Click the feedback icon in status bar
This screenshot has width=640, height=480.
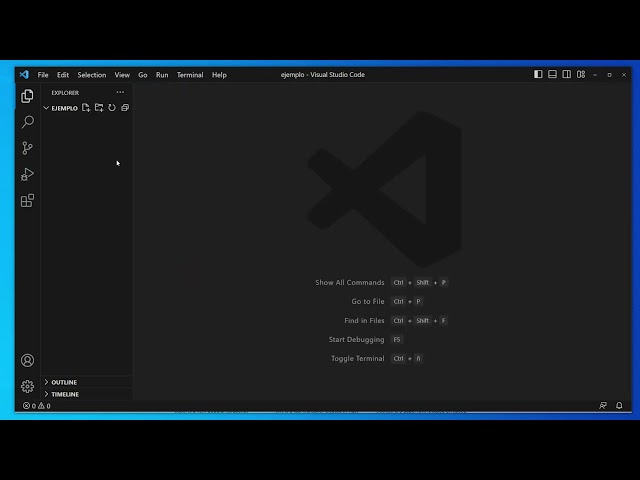click(x=603, y=405)
